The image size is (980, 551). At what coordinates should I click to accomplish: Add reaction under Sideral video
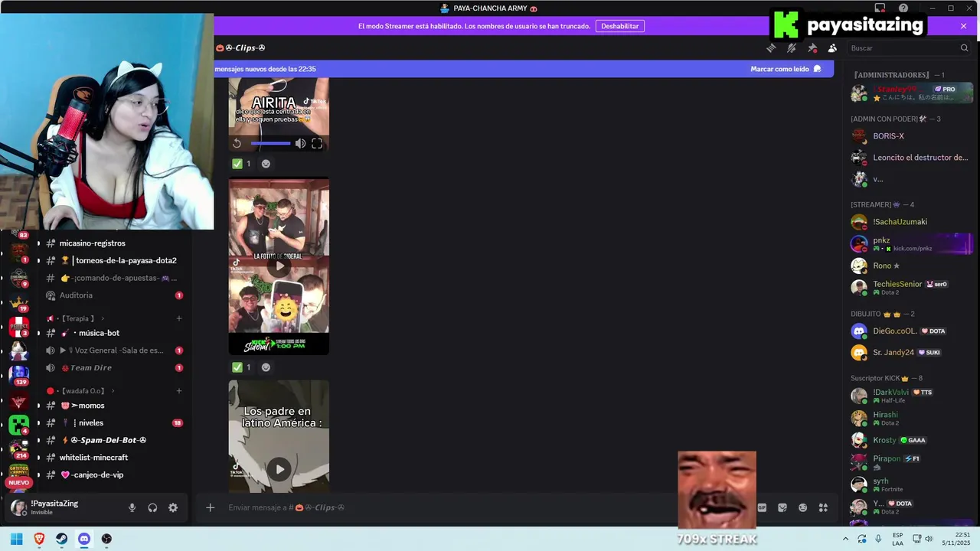coord(266,367)
